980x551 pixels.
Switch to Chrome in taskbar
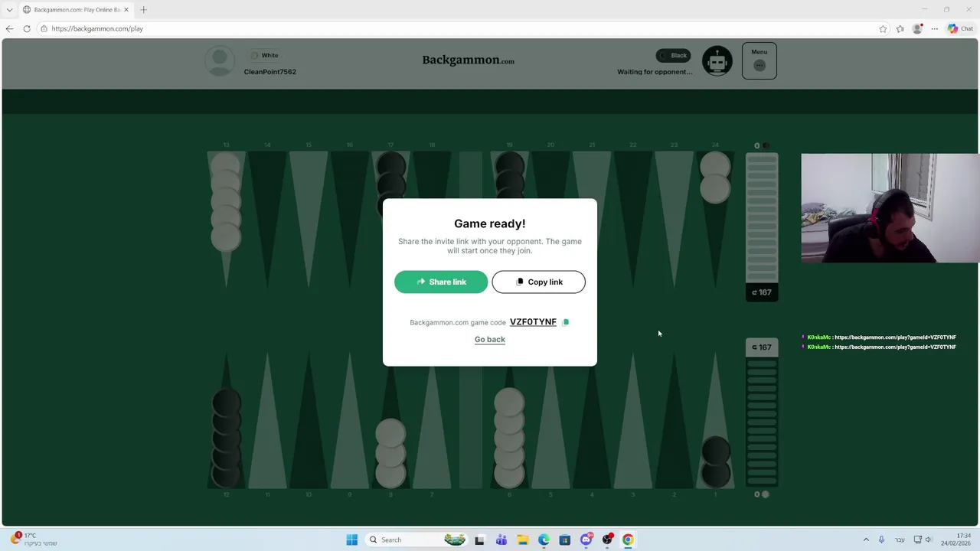click(628, 540)
